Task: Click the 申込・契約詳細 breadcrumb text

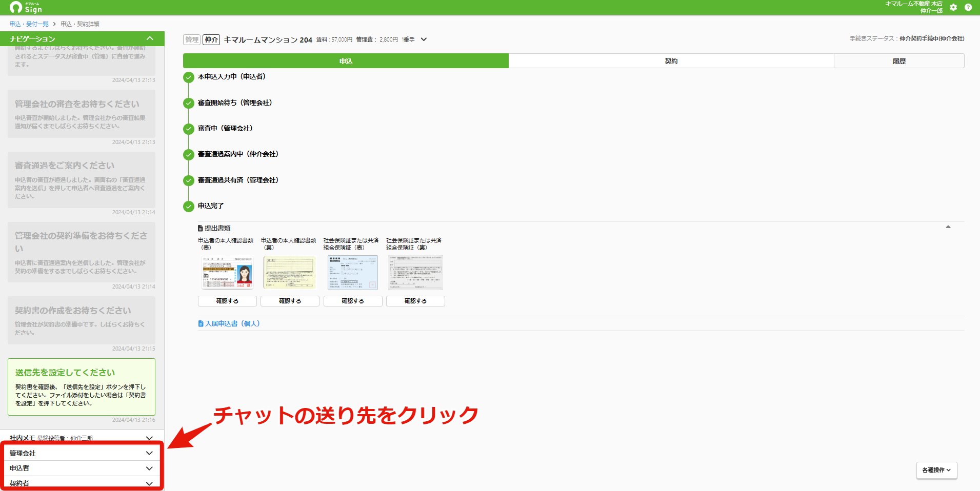Action: coord(80,24)
